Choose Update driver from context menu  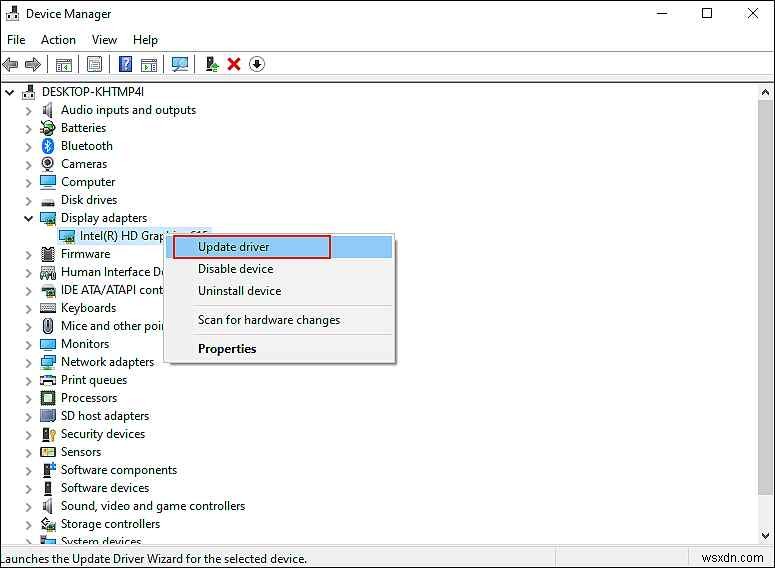pos(279,247)
